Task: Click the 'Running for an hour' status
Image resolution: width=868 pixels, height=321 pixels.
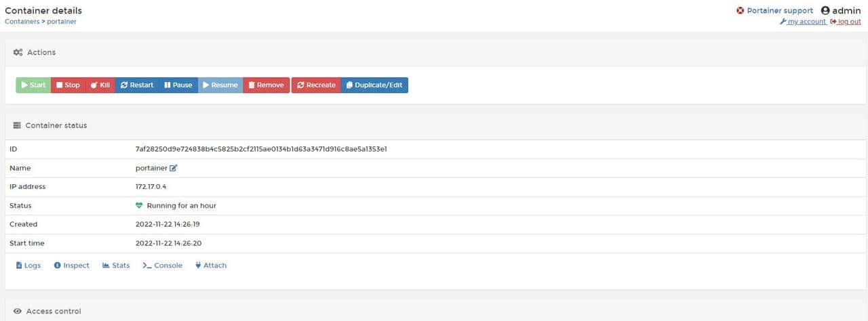Action: pos(182,205)
